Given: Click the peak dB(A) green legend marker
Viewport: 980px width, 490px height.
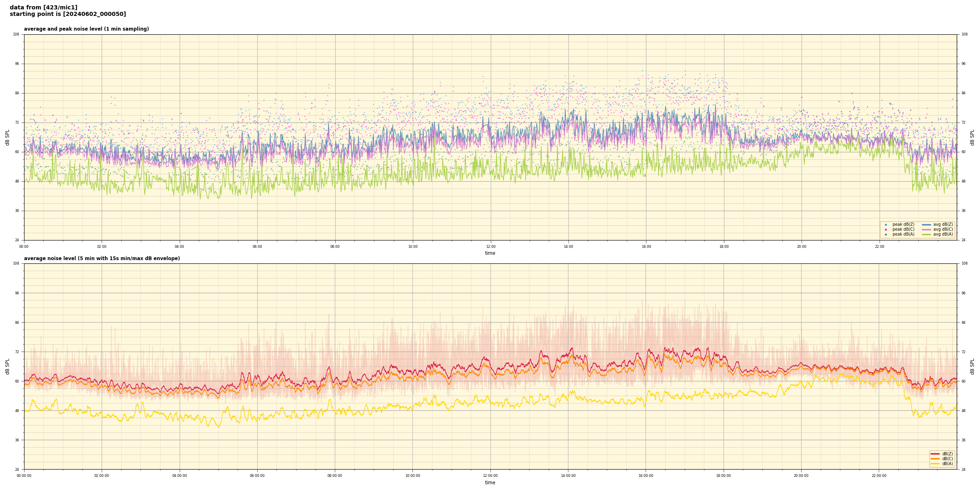Looking at the screenshot, I should pyautogui.click(x=886, y=234).
